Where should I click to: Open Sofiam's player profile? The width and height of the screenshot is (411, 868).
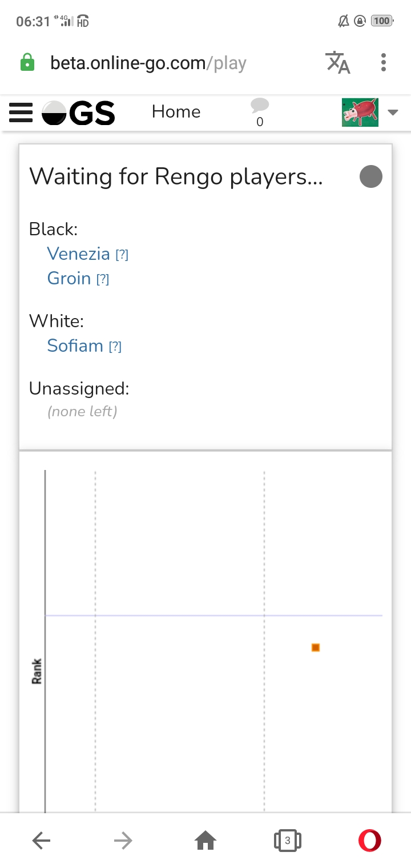click(75, 345)
